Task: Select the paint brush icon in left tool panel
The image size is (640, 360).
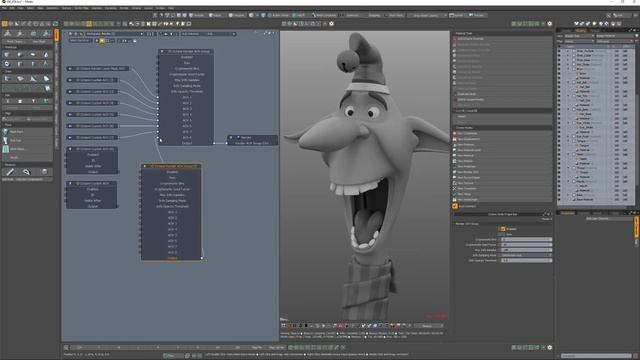Action: [10, 172]
